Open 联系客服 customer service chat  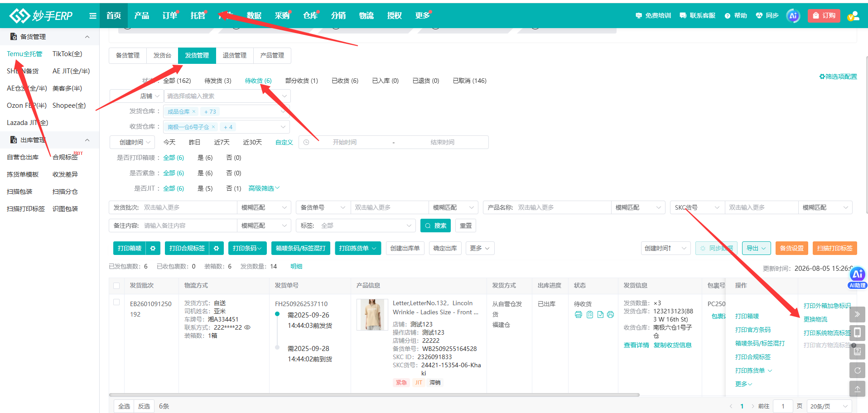point(698,15)
